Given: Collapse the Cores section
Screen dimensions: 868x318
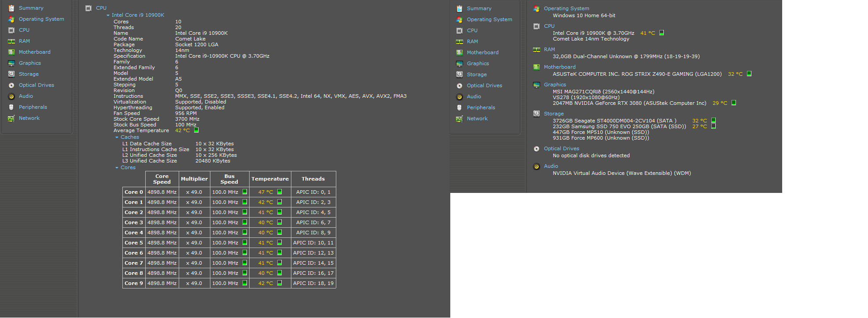Looking at the screenshot, I should click(x=117, y=168).
